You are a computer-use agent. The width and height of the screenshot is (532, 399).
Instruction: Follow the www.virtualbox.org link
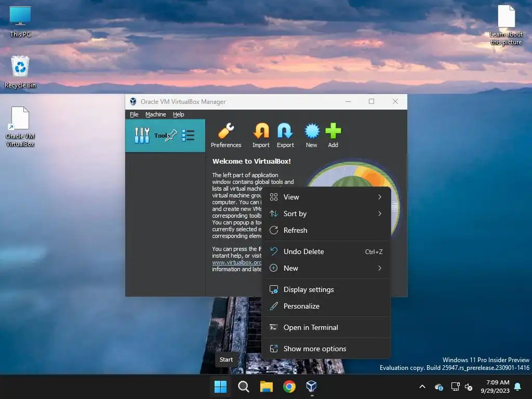click(x=237, y=262)
